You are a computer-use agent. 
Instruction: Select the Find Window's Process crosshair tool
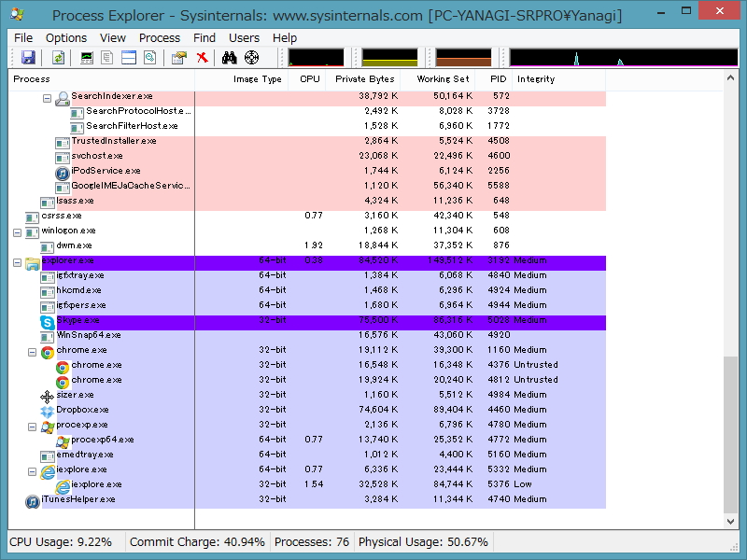[251, 57]
